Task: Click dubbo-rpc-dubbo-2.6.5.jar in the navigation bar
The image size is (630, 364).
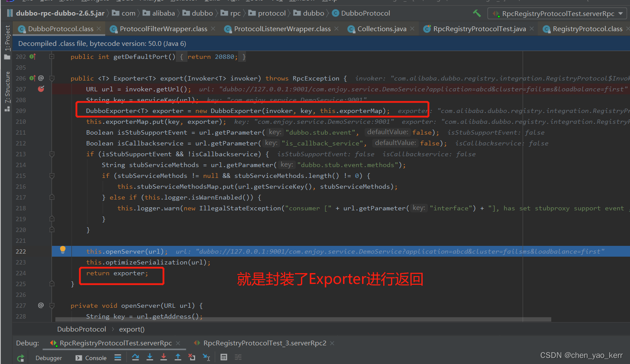Action: pos(55,13)
